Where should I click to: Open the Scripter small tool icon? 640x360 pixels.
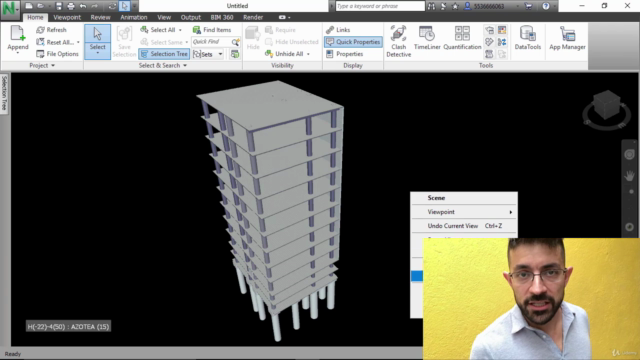(x=489, y=54)
